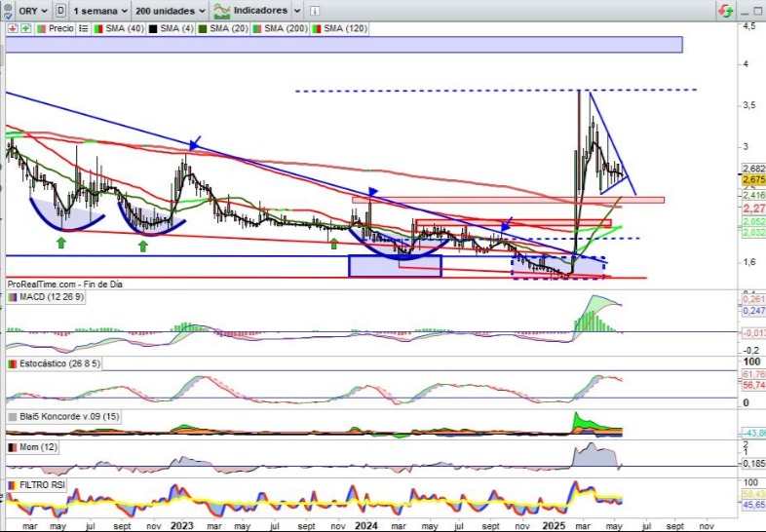The image size is (766, 532).
Task: Open SMA (40) indicator settings
Action: coord(119,29)
